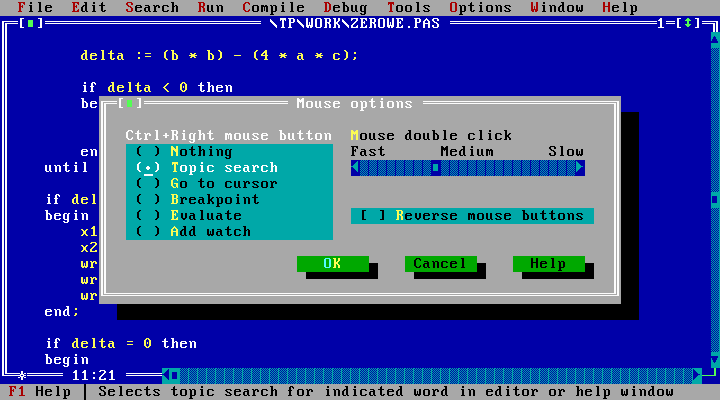Click the editor window zoom arrow icon
This screenshot has height=400, width=720.
(x=690, y=23)
